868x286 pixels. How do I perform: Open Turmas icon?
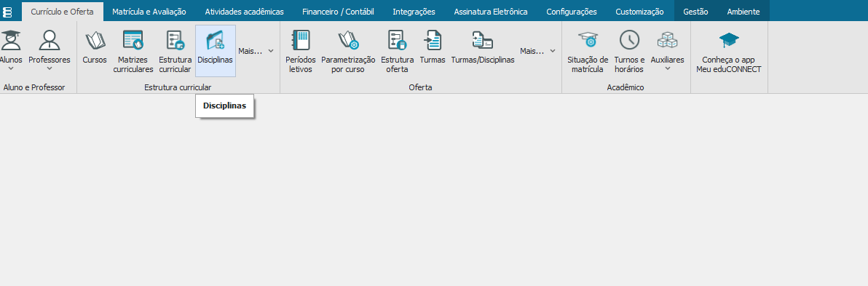(433, 40)
